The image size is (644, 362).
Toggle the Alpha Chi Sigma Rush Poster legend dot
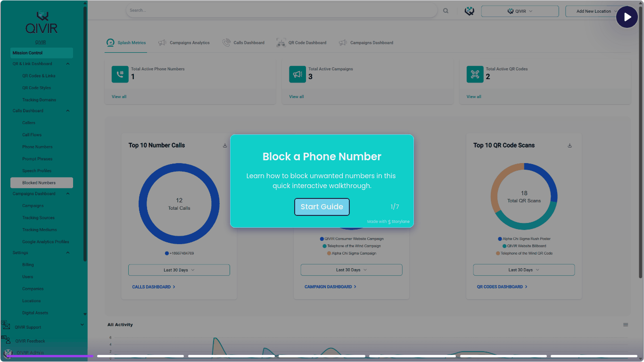pyautogui.click(x=500, y=239)
